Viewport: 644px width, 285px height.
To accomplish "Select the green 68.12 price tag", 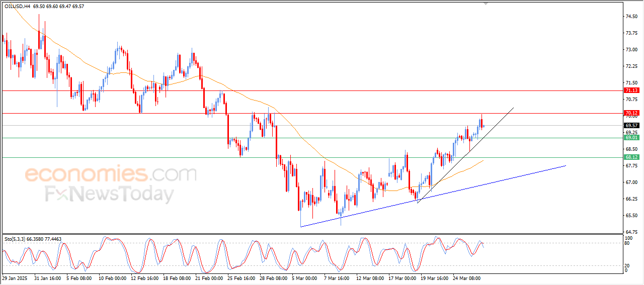I will point(631,157).
